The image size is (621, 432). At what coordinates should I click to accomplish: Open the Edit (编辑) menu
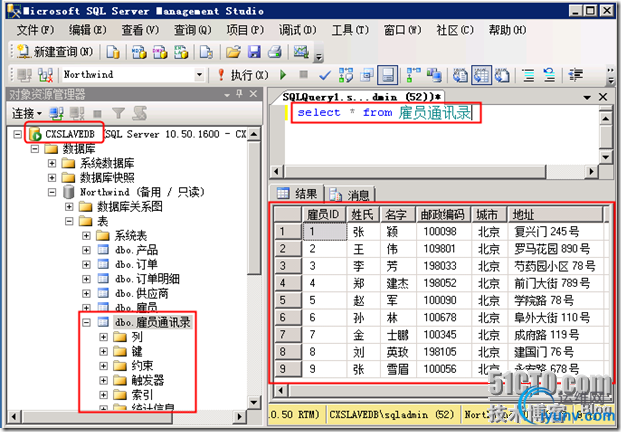click(x=88, y=30)
